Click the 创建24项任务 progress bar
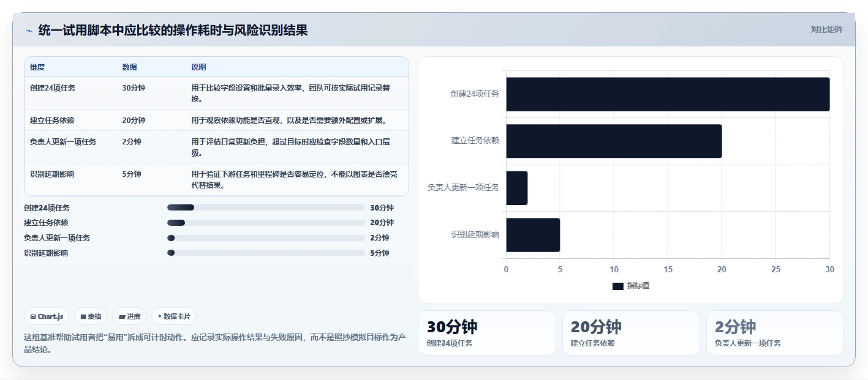 point(266,207)
